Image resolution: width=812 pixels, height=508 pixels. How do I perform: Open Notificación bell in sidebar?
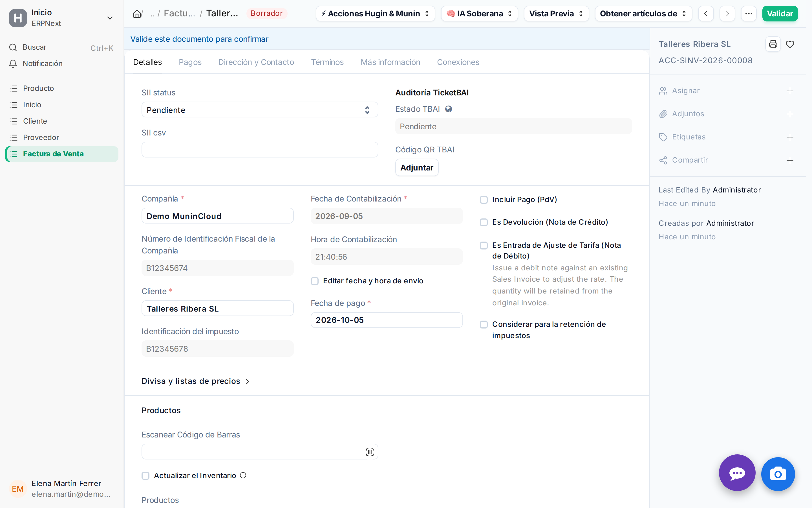click(x=13, y=63)
